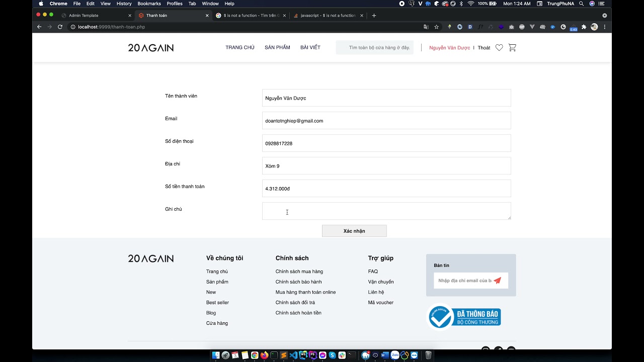The width and height of the screenshot is (644, 362).
Task: Open a new Chrome tab
Action: point(374,16)
